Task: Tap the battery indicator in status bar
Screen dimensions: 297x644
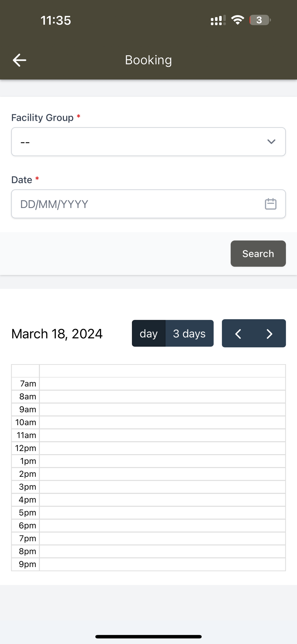Action: [260, 20]
